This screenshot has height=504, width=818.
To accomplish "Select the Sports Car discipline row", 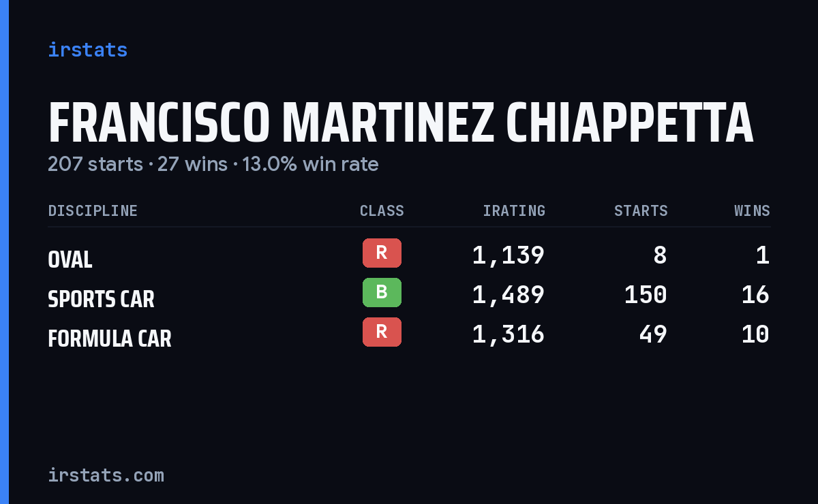I will pyautogui.click(x=409, y=296).
